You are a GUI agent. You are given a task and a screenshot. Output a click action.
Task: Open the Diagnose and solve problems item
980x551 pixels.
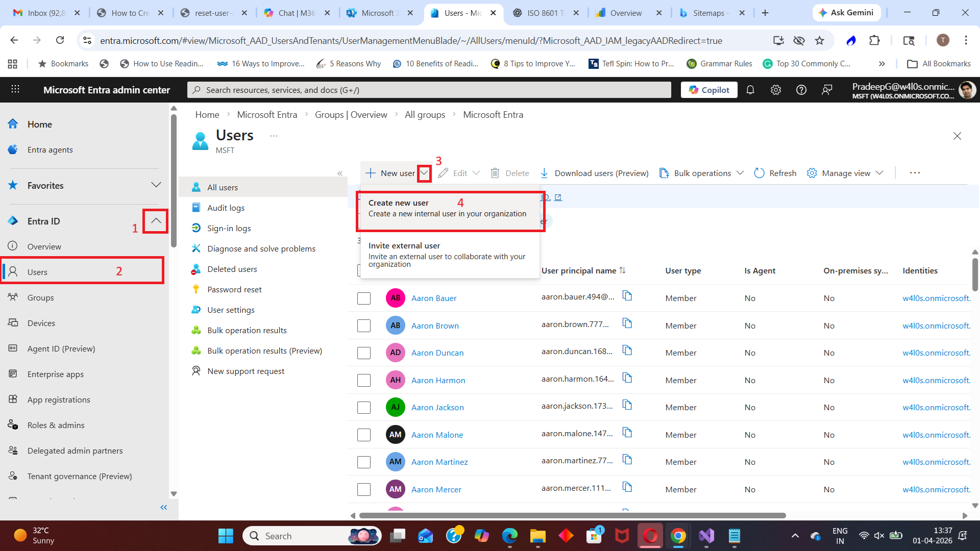point(261,248)
